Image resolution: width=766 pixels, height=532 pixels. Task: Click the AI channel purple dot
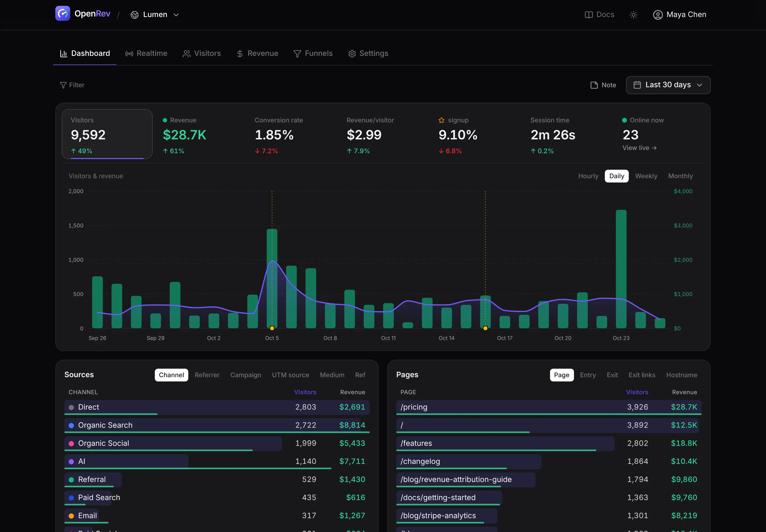coord(71,462)
